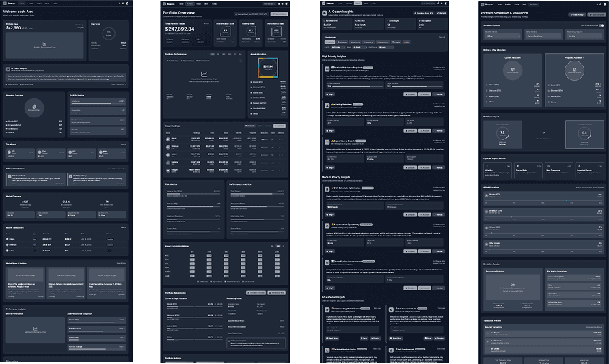
Task: Click the Polygon row icon in Asset Holdings
Action: tap(168, 170)
